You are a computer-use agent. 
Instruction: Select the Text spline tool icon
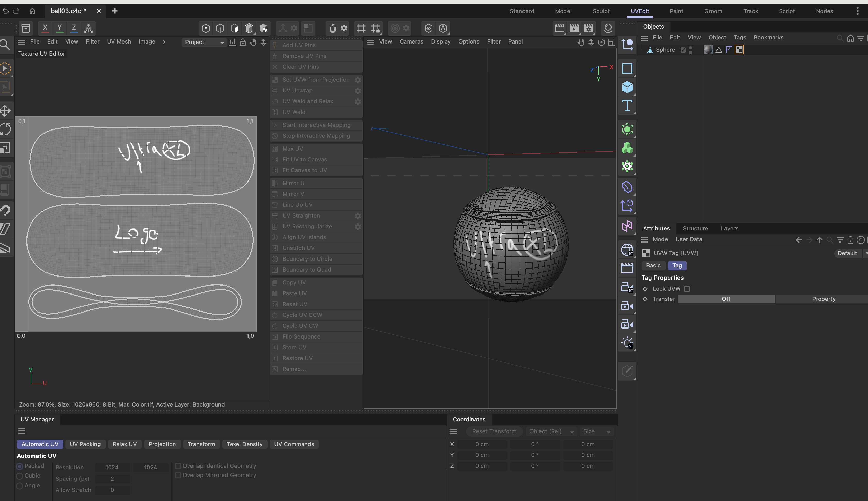point(627,106)
